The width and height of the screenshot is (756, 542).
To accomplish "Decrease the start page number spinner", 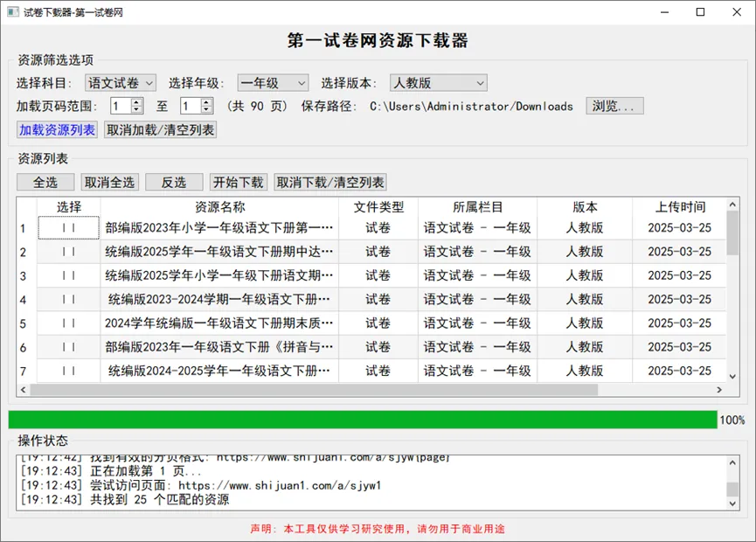I will coord(137,110).
